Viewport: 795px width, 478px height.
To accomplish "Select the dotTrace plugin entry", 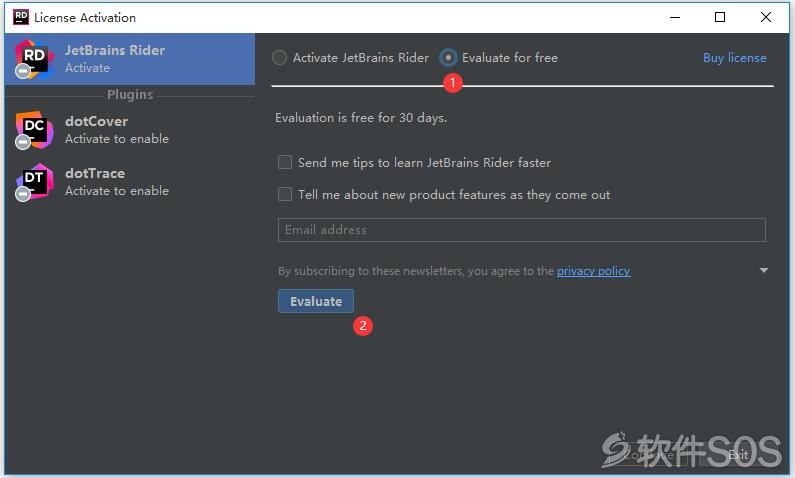I will (x=130, y=182).
